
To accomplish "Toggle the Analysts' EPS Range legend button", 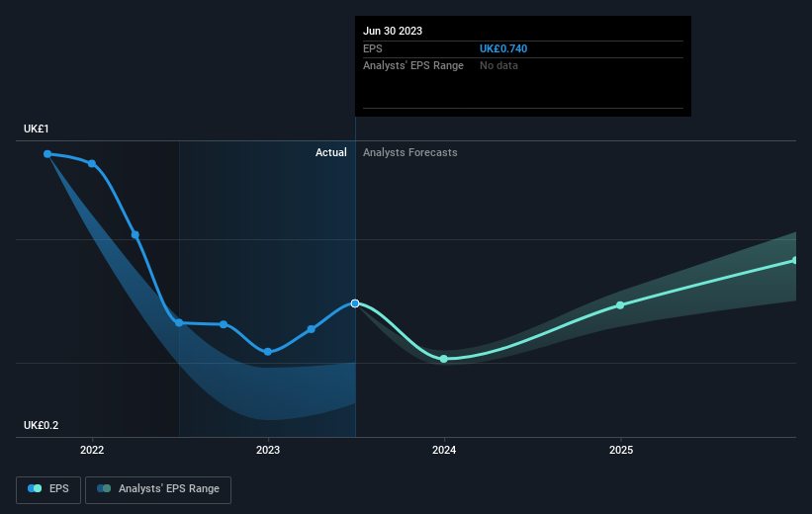I will pyautogui.click(x=158, y=489).
